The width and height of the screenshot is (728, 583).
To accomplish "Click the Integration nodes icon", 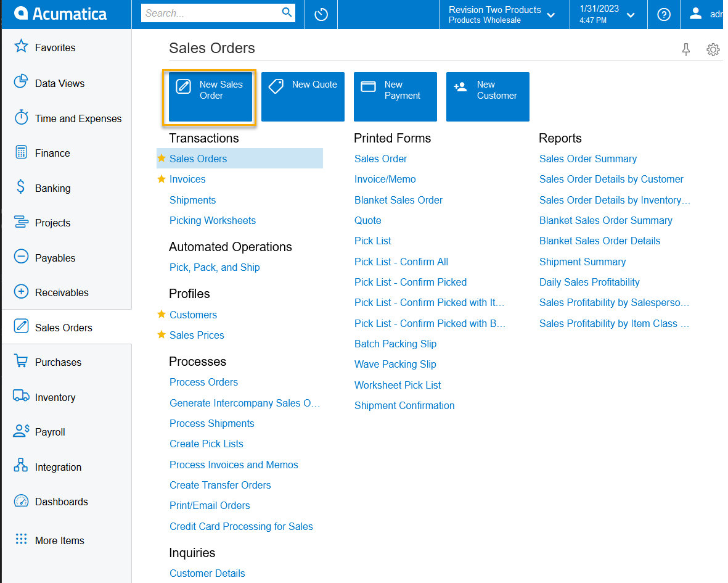I will [21, 465].
